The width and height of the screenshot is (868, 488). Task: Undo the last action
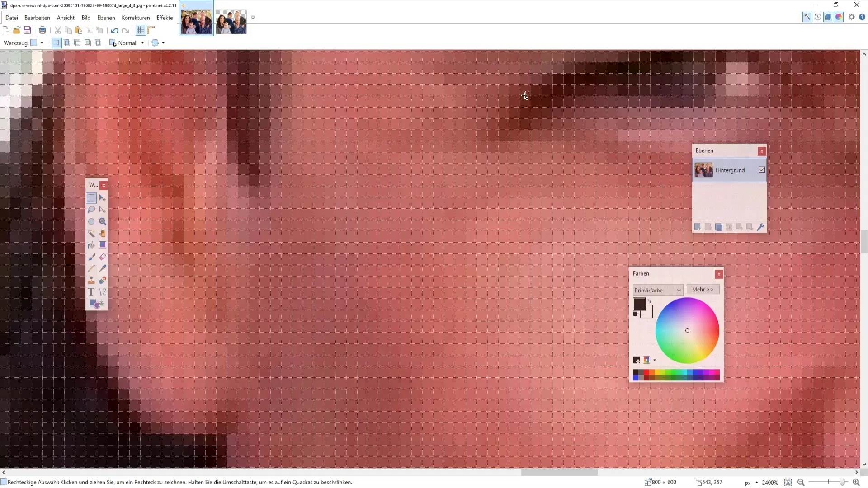(x=114, y=30)
